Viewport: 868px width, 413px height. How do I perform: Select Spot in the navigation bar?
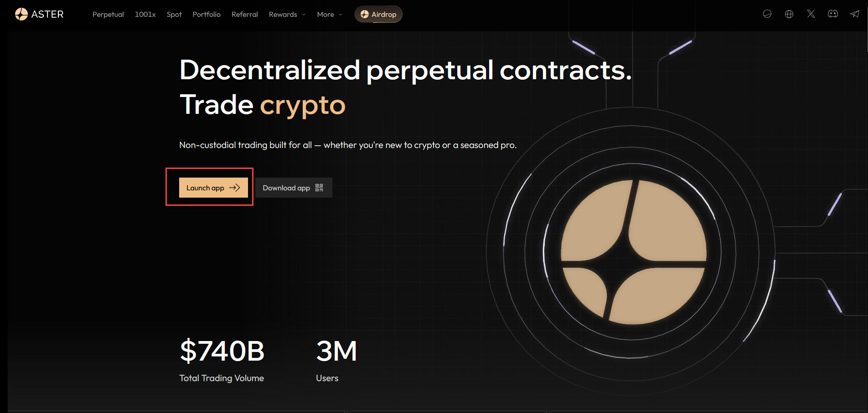(x=174, y=15)
